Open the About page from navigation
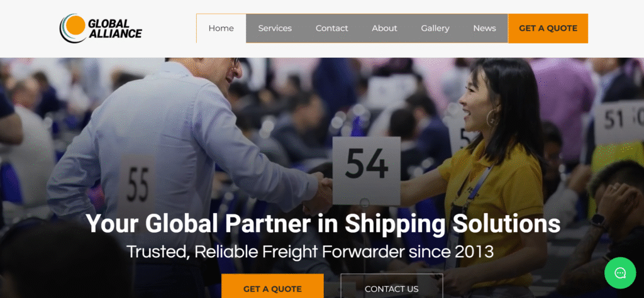This screenshot has height=298, width=644. 384,28
